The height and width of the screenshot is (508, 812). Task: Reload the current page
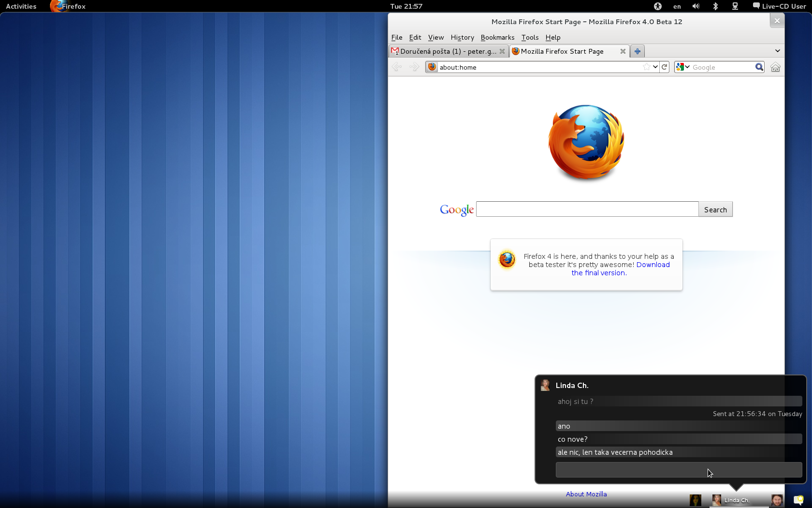click(665, 67)
